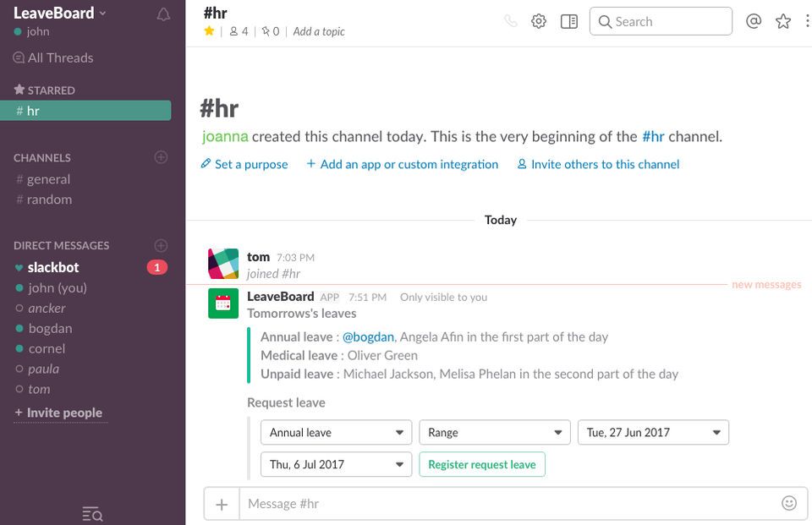Open quick switcher icon in sidebar
This screenshot has width=812, height=525.
[x=92, y=513]
